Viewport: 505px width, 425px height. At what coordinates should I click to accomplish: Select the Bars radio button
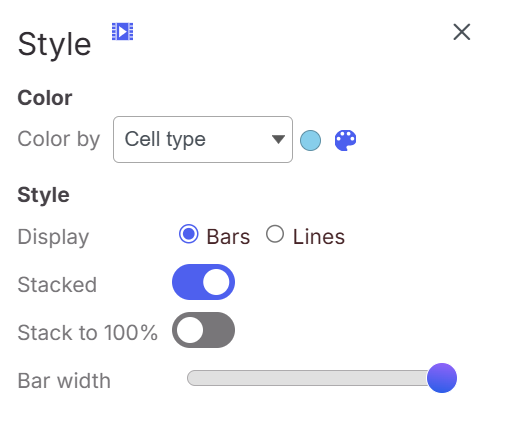tap(189, 234)
